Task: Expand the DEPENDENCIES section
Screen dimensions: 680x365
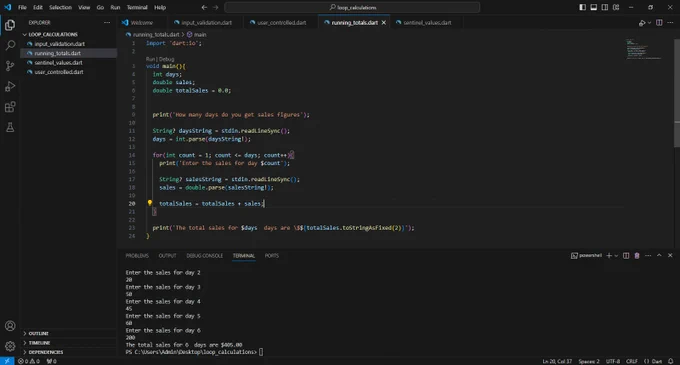Action: pos(68,352)
